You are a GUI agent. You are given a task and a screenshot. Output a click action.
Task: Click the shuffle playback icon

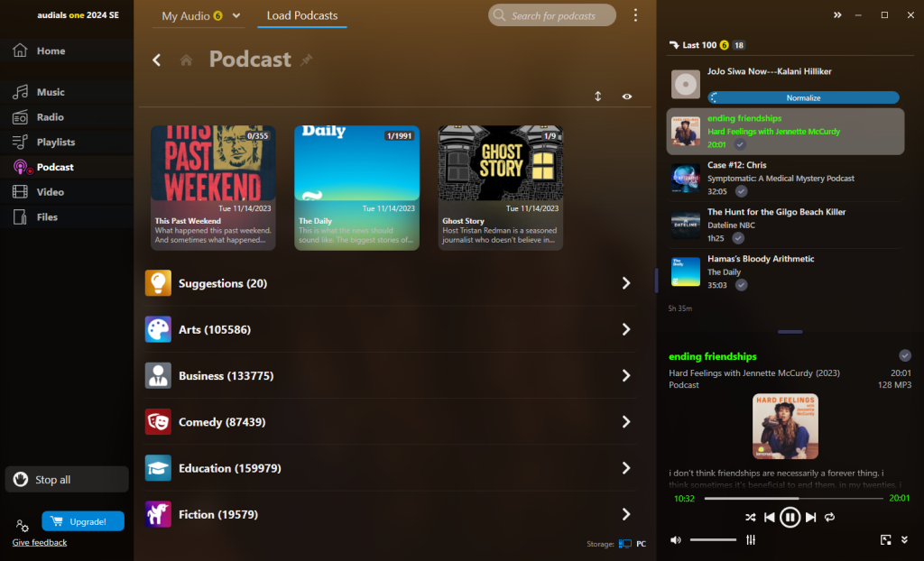750,518
